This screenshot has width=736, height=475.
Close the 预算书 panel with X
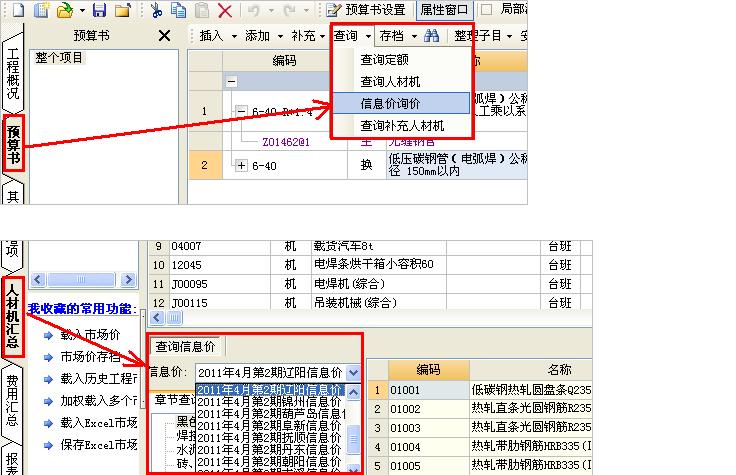pyautogui.click(x=164, y=36)
